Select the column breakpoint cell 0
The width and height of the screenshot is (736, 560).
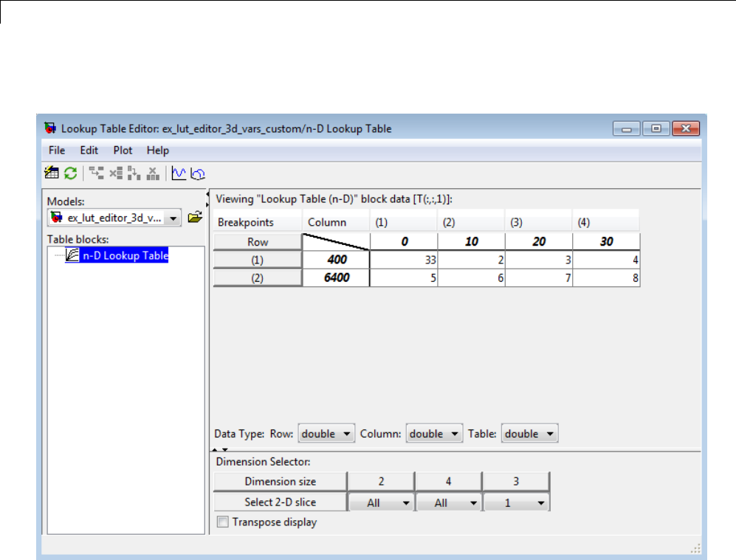404,241
